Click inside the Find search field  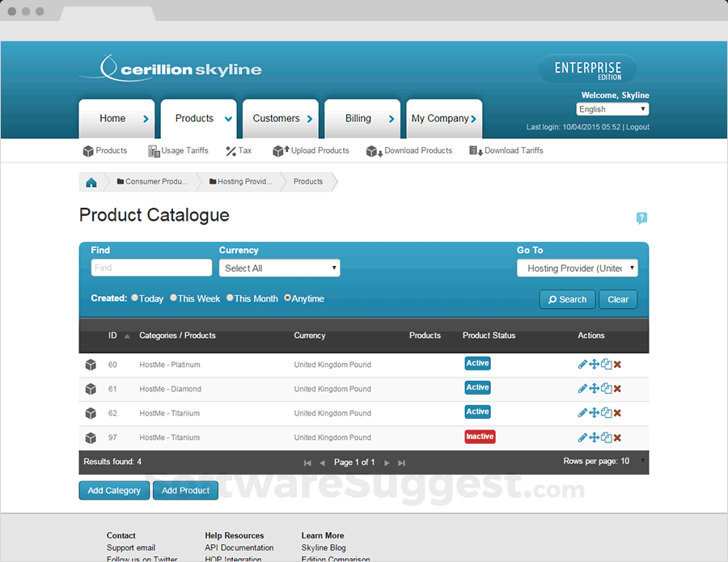pyautogui.click(x=150, y=268)
